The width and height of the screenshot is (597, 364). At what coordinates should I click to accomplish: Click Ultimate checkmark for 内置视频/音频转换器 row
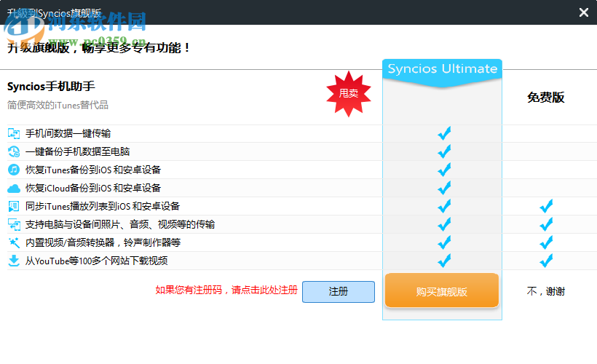pos(444,242)
